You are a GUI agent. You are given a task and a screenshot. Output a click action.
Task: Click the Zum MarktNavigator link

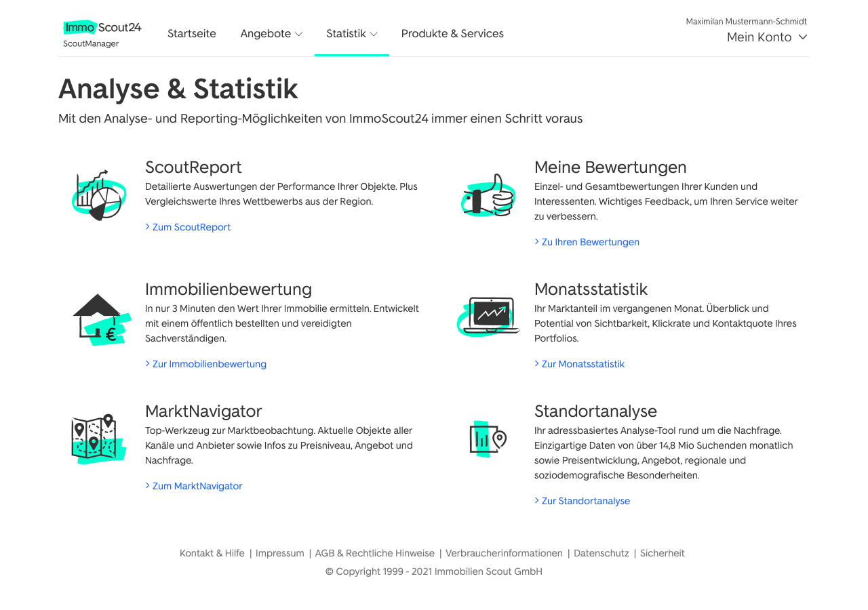point(197,486)
